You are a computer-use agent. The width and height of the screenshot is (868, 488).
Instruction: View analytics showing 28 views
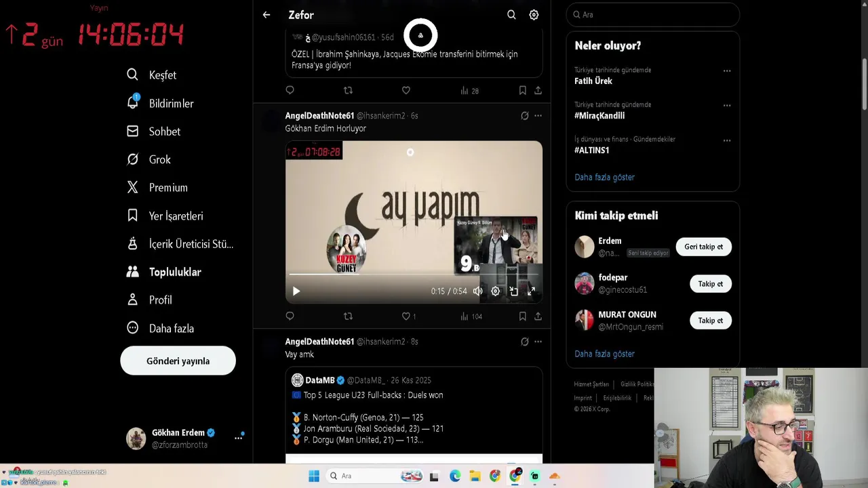pos(469,90)
